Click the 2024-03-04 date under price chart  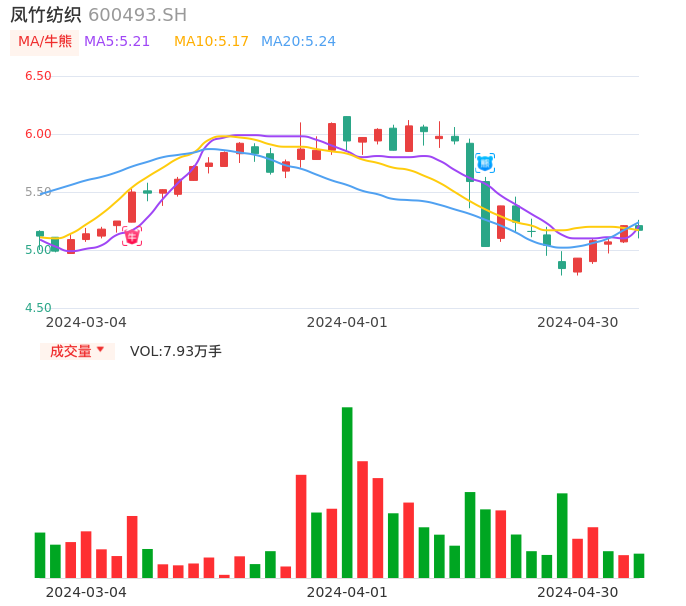86,322
